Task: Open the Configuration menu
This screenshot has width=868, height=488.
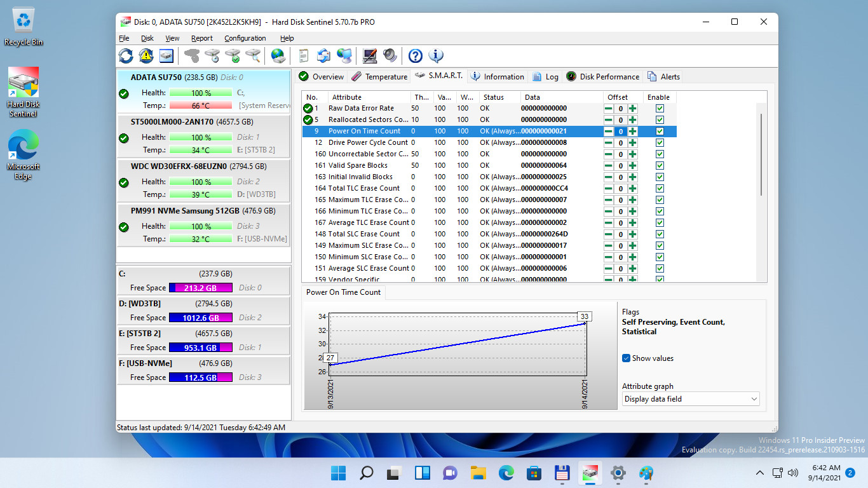Action: tap(245, 38)
